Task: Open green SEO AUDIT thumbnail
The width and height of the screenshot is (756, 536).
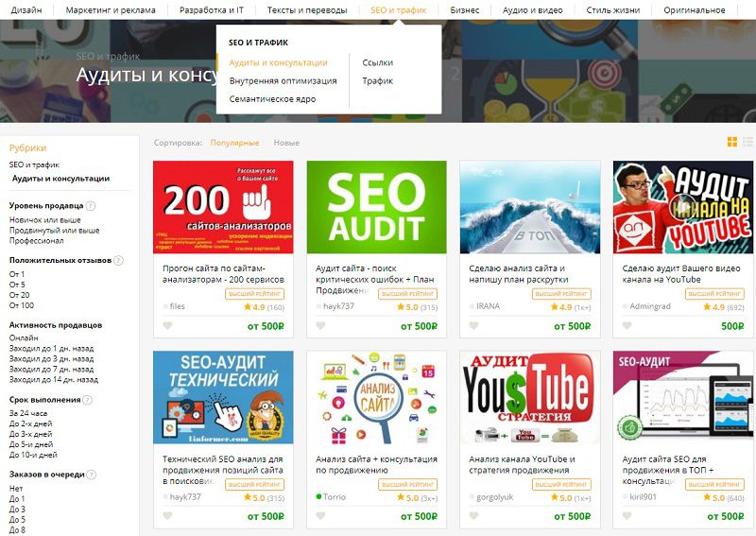Action: click(376, 207)
